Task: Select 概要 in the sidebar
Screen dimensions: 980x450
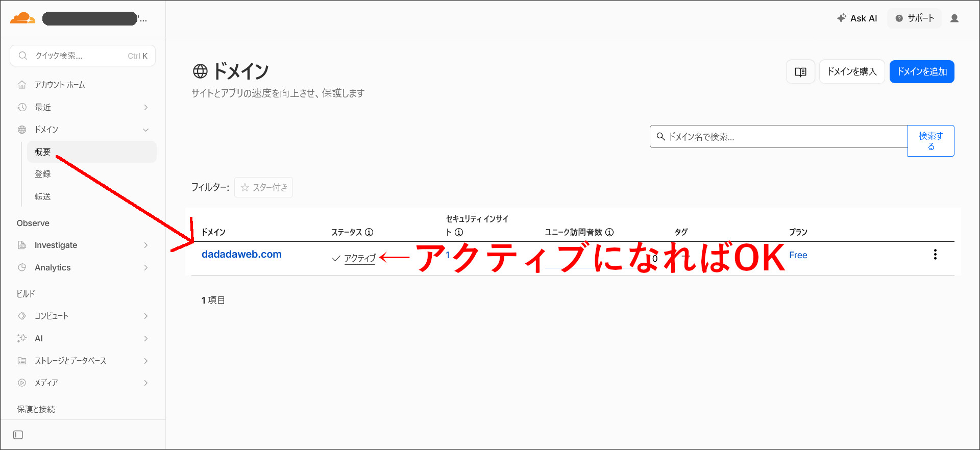Action: (x=92, y=152)
